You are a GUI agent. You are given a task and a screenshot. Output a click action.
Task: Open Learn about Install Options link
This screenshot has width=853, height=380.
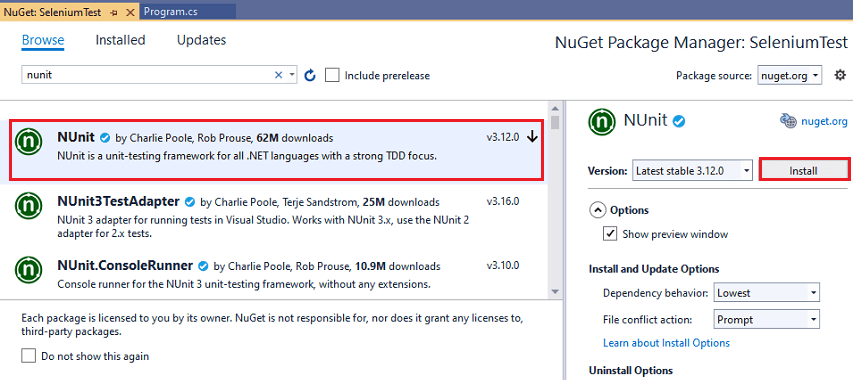[x=666, y=343]
